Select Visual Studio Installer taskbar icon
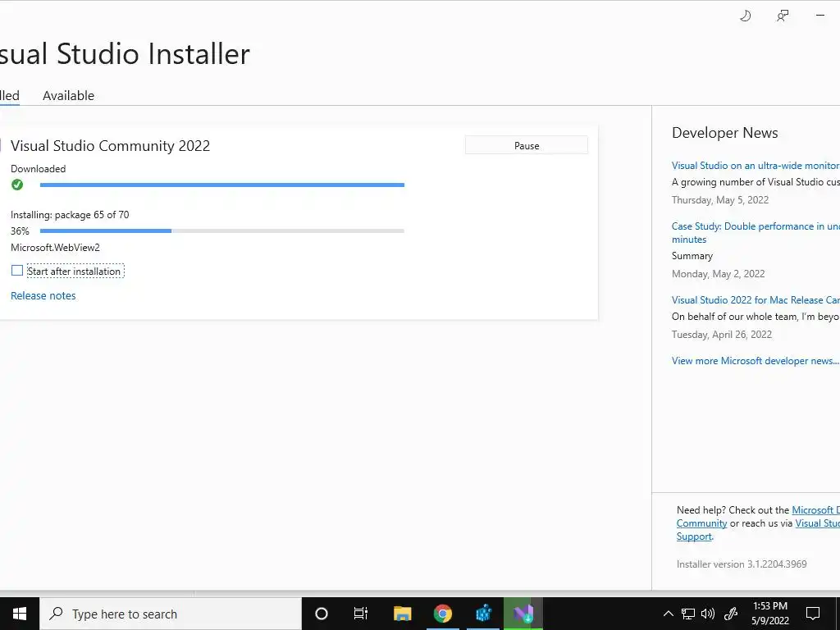The image size is (840, 630). pos(523,614)
